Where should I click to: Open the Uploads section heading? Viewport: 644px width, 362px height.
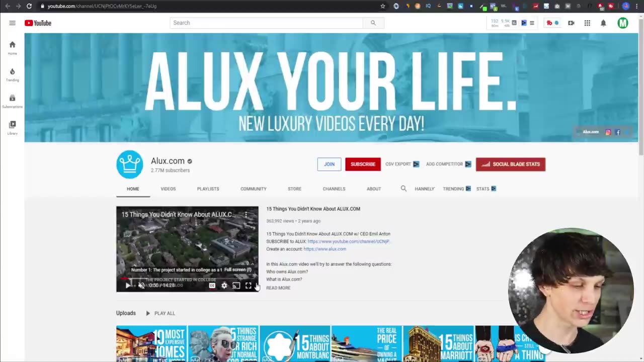[x=126, y=313]
